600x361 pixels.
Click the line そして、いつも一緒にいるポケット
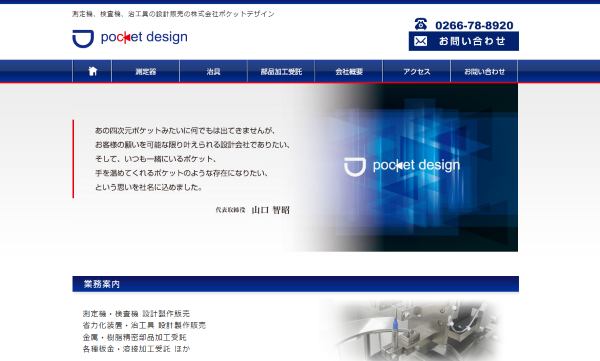coord(156,159)
